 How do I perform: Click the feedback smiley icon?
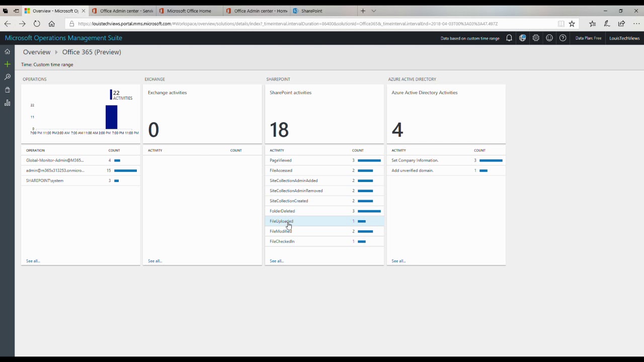tap(549, 38)
